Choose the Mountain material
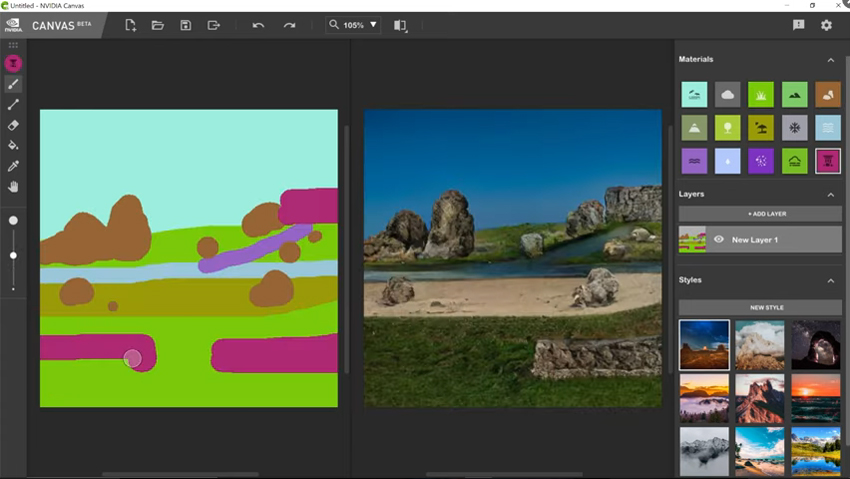 pos(694,128)
